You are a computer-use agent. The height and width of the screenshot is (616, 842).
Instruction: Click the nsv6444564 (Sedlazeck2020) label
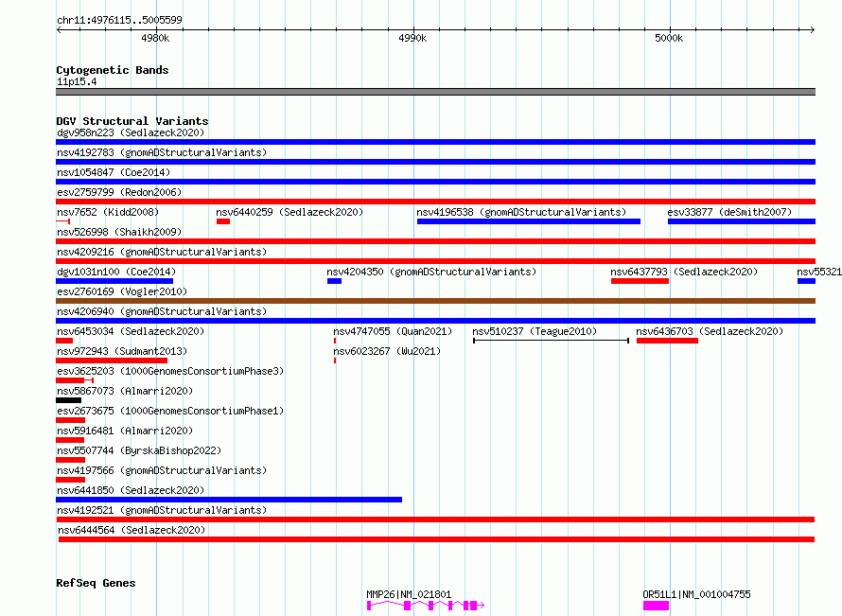pyautogui.click(x=132, y=530)
